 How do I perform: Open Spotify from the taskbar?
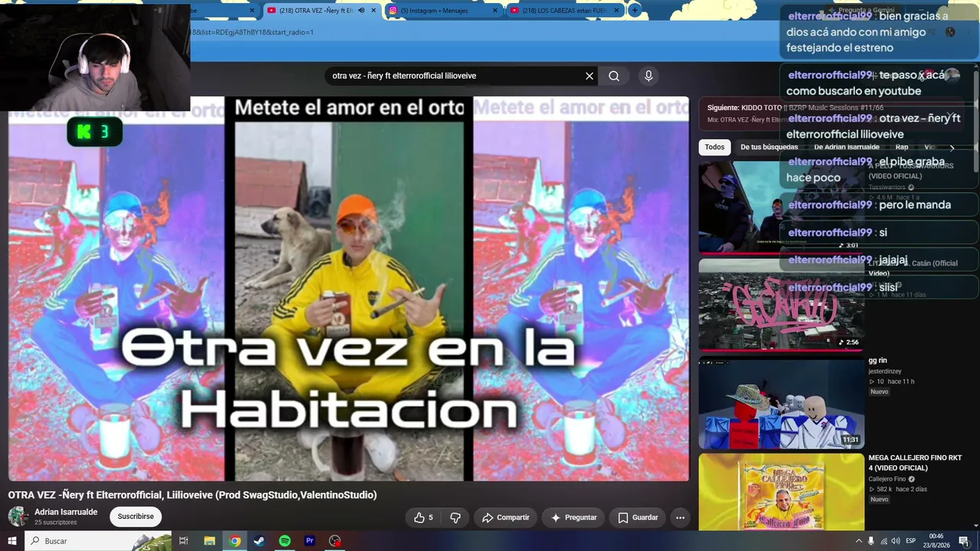pos(285,541)
